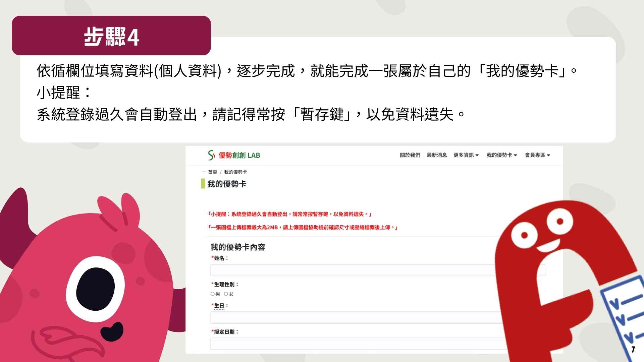The height and width of the screenshot is (362, 644).
Task: Select the 女 radio button
Action: point(226,294)
